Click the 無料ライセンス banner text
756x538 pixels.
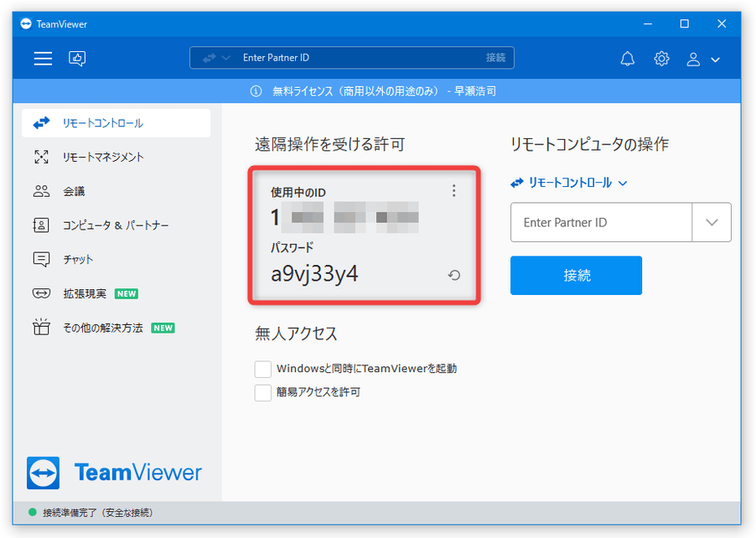coord(384,91)
